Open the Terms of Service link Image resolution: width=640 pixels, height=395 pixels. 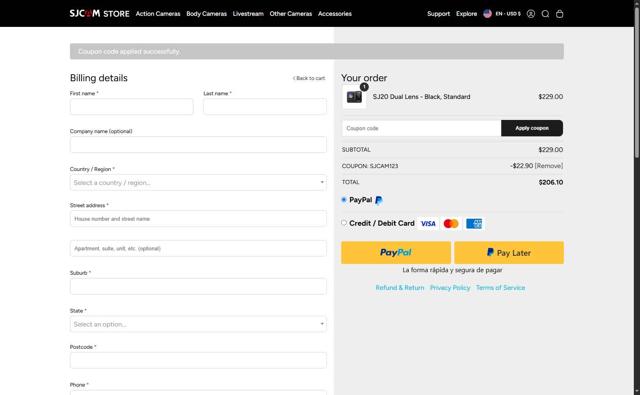click(500, 288)
